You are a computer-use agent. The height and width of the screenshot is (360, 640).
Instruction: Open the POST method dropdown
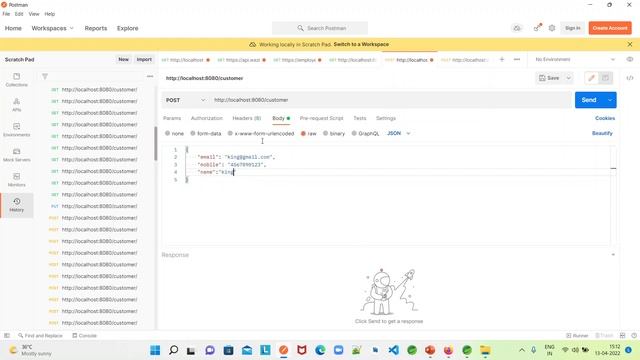click(186, 100)
